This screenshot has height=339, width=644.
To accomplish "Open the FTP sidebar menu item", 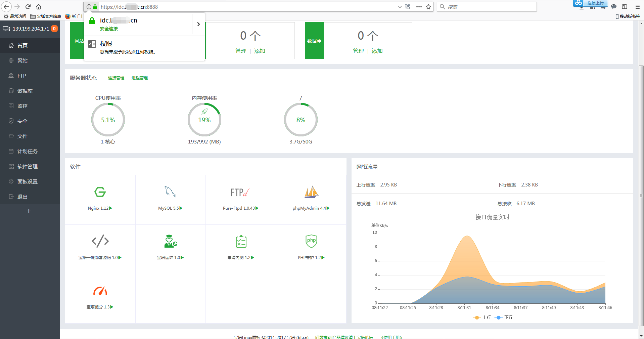I will [30, 76].
